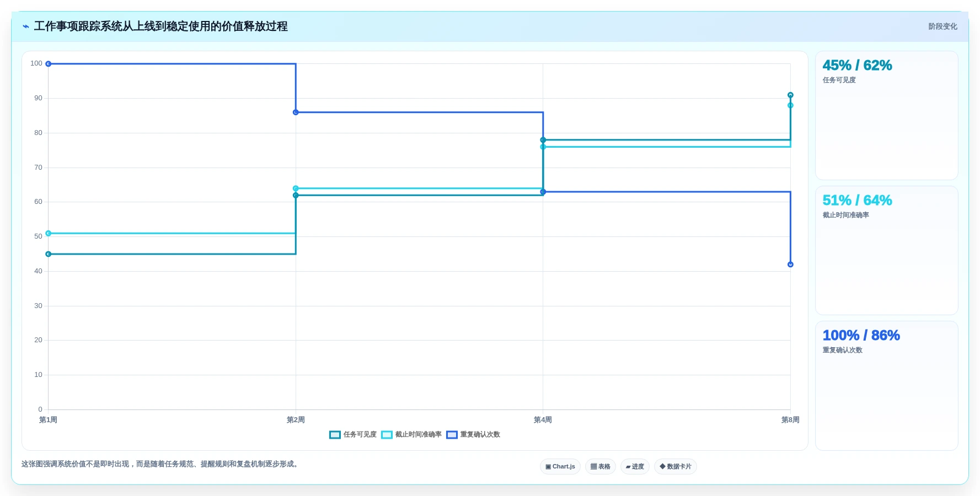Click the 重复确认次数 legend label
The height and width of the screenshot is (496, 980).
pos(480,435)
